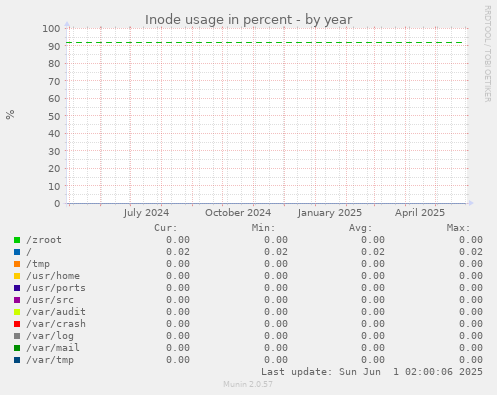Click the /usr/home yellow legend swatch

click(x=17, y=276)
